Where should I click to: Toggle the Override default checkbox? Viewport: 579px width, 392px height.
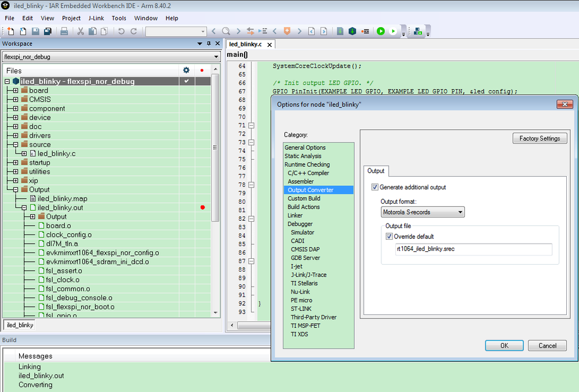pyautogui.click(x=389, y=236)
